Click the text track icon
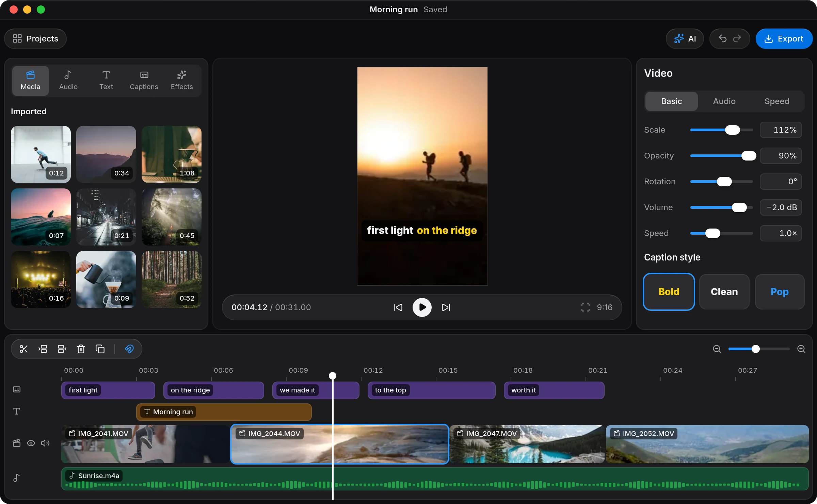The height and width of the screenshot is (504, 817). [17, 411]
